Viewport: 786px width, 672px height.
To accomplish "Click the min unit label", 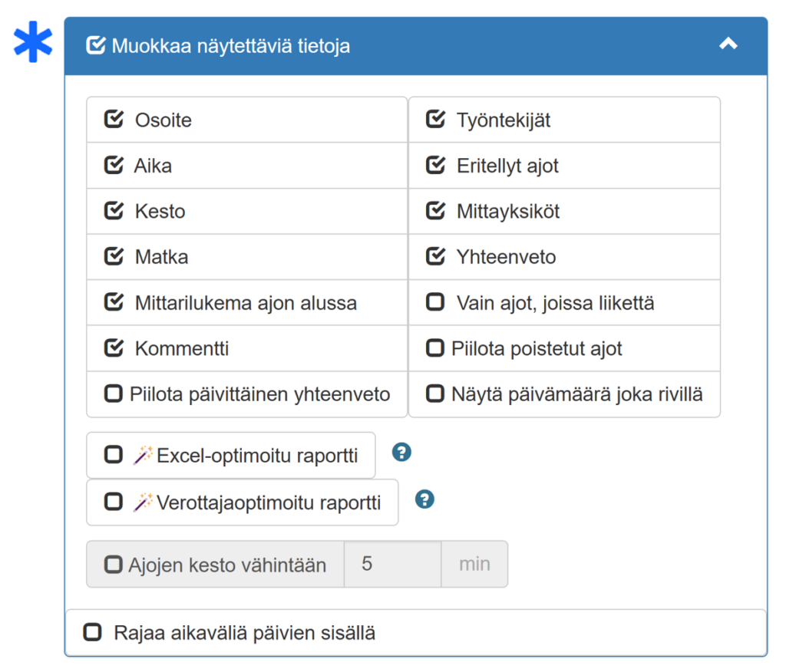I will 474,564.
